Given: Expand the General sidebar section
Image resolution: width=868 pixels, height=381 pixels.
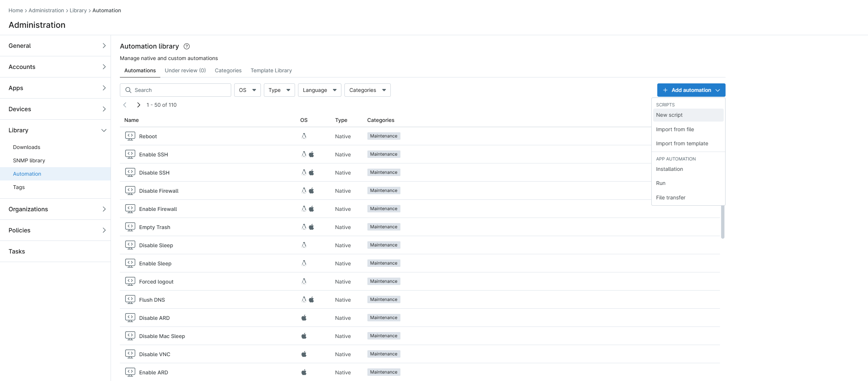Looking at the screenshot, I should pyautogui.click(x=55, y=46).
